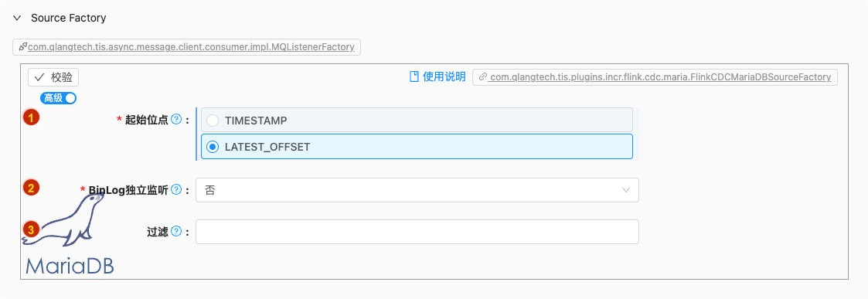Click the 校验 validate button

click(53, 77)
